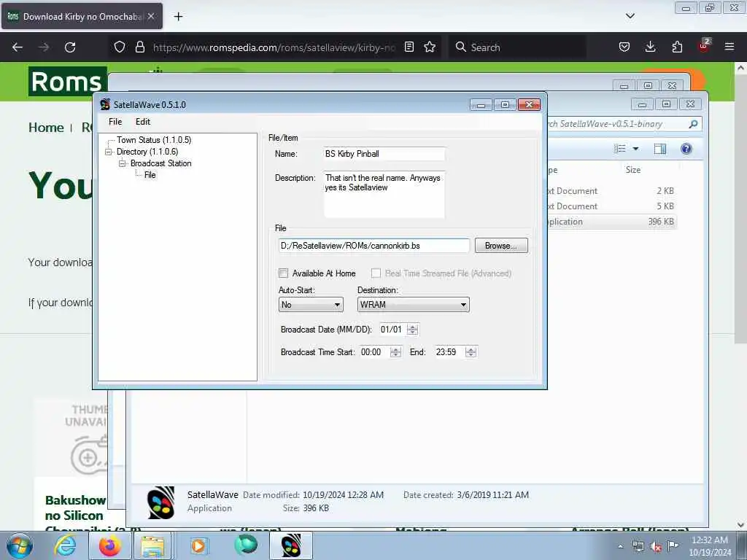Switch to Firefox in the taskbar

pyautogui.click(x=109, y=545)
